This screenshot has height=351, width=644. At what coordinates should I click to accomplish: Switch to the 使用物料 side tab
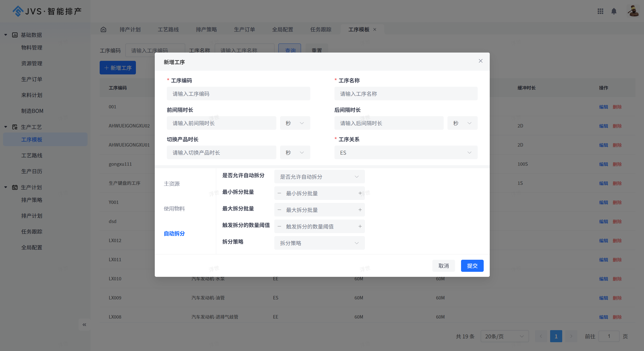pos(174,208)
